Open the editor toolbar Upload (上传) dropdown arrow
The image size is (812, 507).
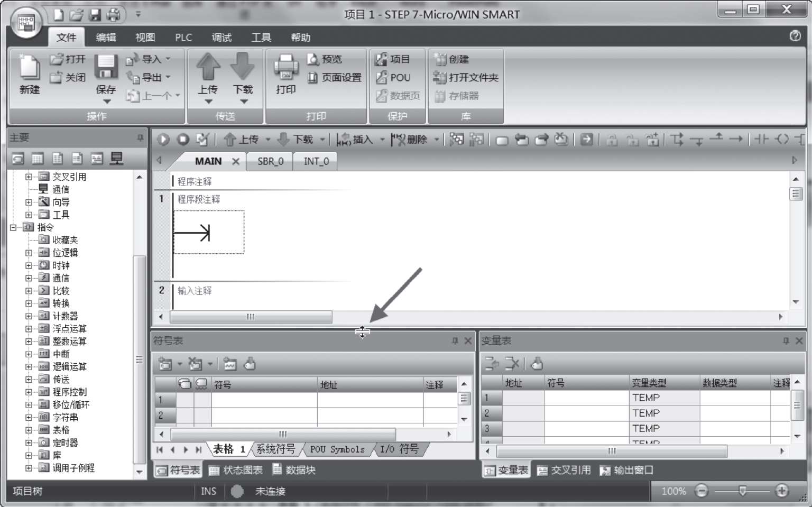267,140
